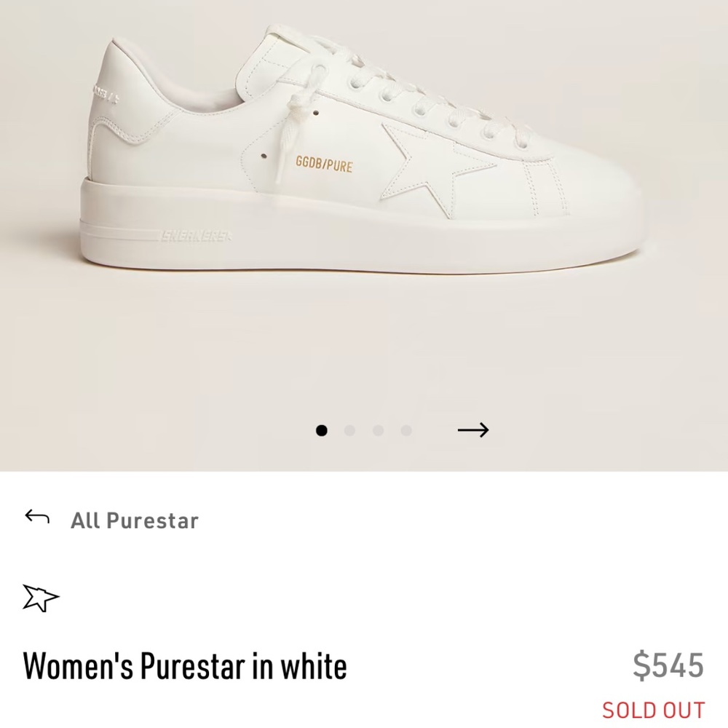Advance the image carousel using the arrow
728x728 pixels.
tap(473, 430)
